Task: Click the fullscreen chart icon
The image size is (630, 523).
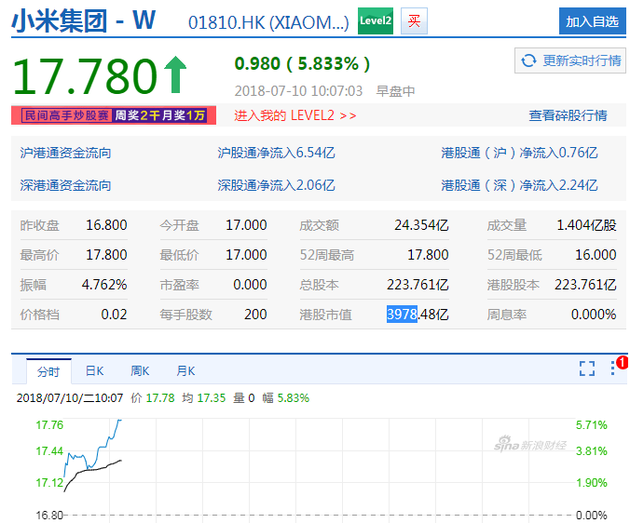Action: pos(587,368)
